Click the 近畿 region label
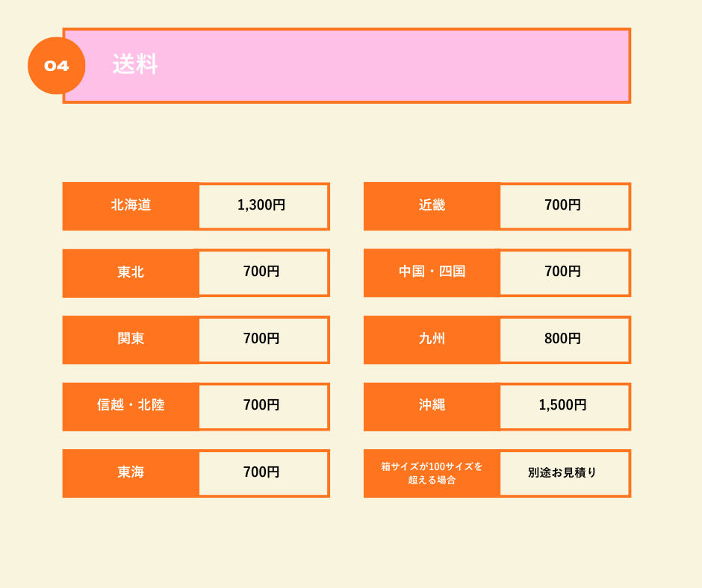702x588 pixels. 432,205
